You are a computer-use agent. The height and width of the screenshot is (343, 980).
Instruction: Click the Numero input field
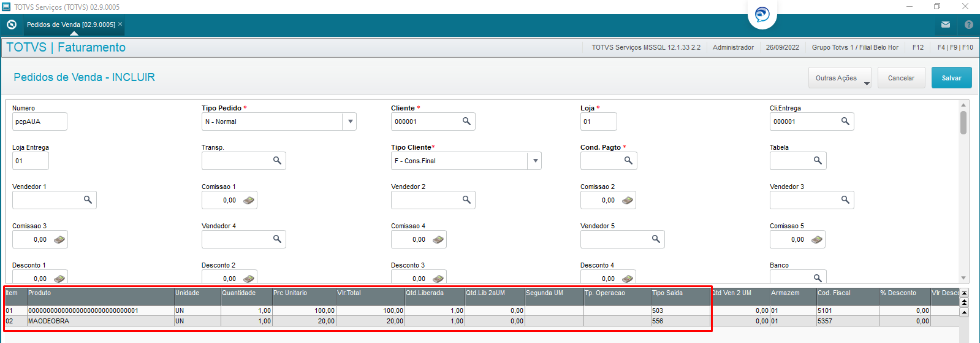40,121
